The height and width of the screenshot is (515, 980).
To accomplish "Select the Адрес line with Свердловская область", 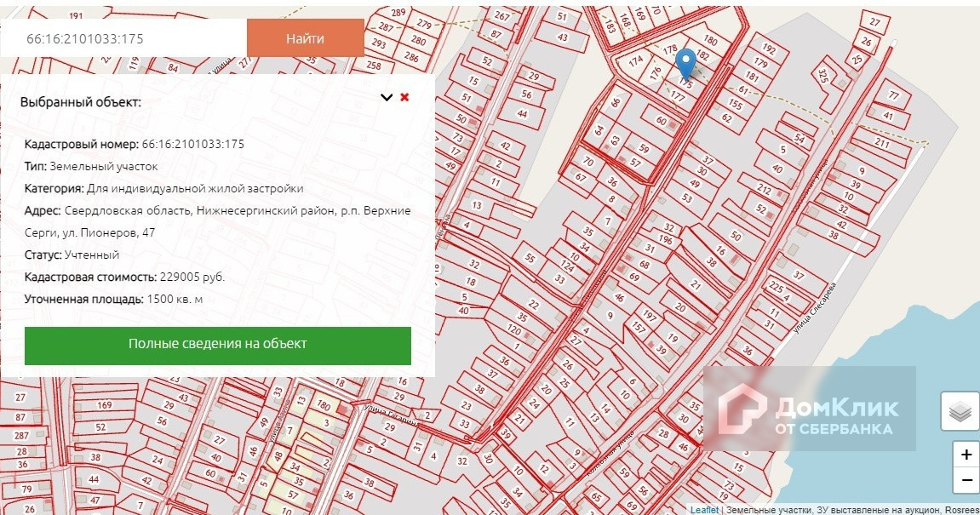I will point(217,221).
